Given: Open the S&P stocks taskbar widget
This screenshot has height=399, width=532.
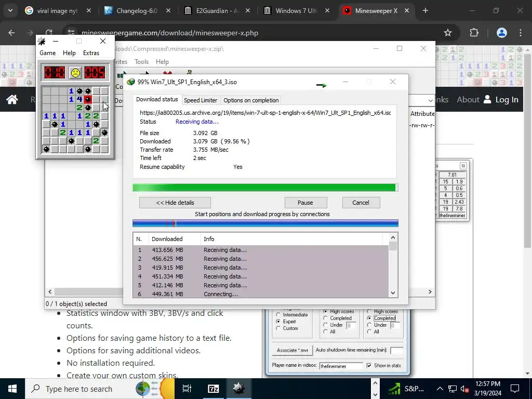Looking at the screenshot, I should coord(406,389).
